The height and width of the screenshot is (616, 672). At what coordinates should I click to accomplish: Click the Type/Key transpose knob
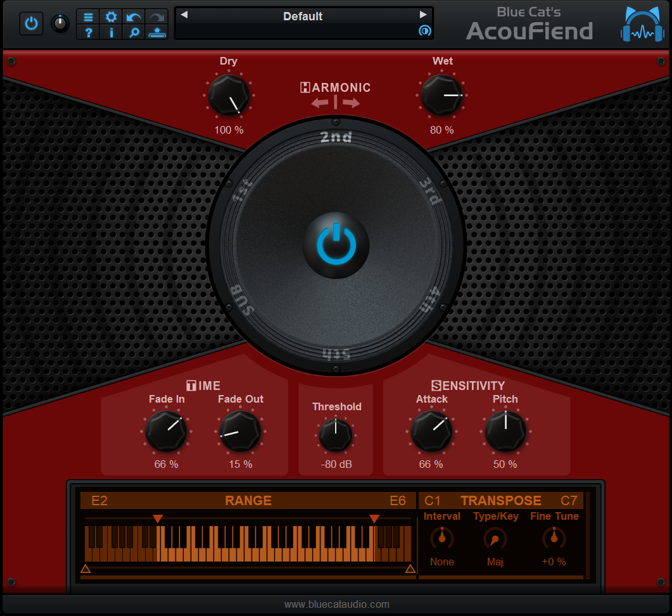pos(495,539)
